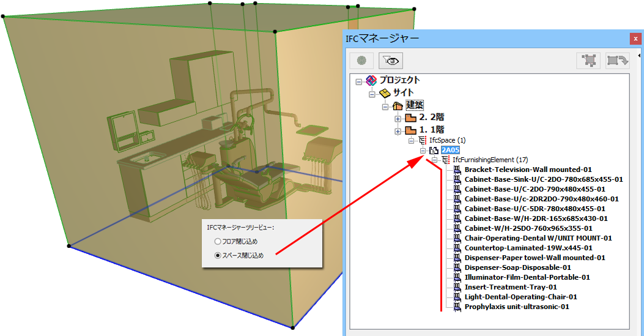Select Illuminator-Film-Dental-Portable-01
644x336 pixels.
(x=527, y=277)
